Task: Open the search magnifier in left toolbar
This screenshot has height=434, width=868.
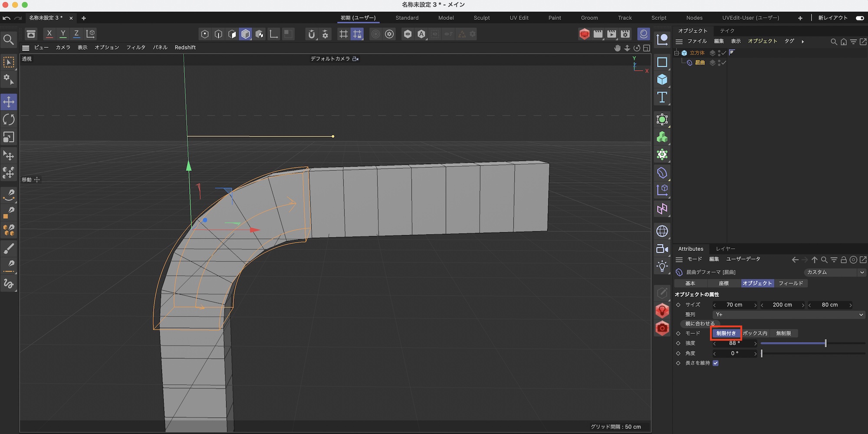Action: tap(9, 40)
